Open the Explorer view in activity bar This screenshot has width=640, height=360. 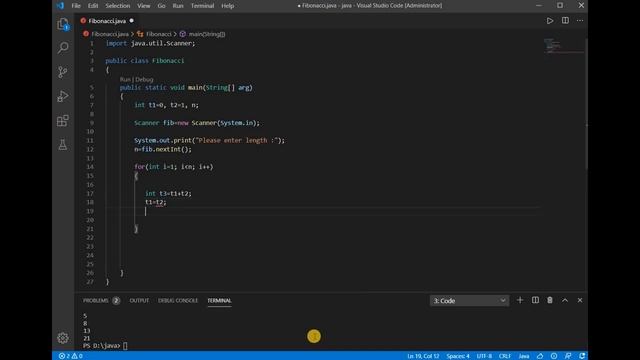click(63, 24)
